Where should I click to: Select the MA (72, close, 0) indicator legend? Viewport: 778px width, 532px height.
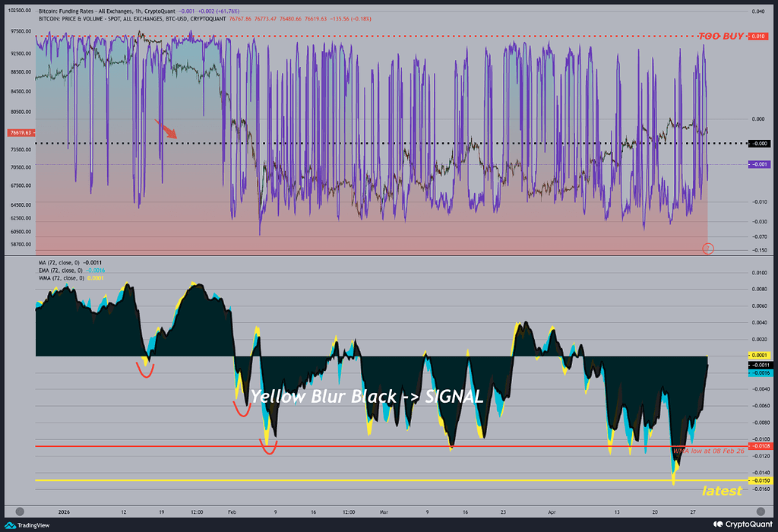coord(70,261)
